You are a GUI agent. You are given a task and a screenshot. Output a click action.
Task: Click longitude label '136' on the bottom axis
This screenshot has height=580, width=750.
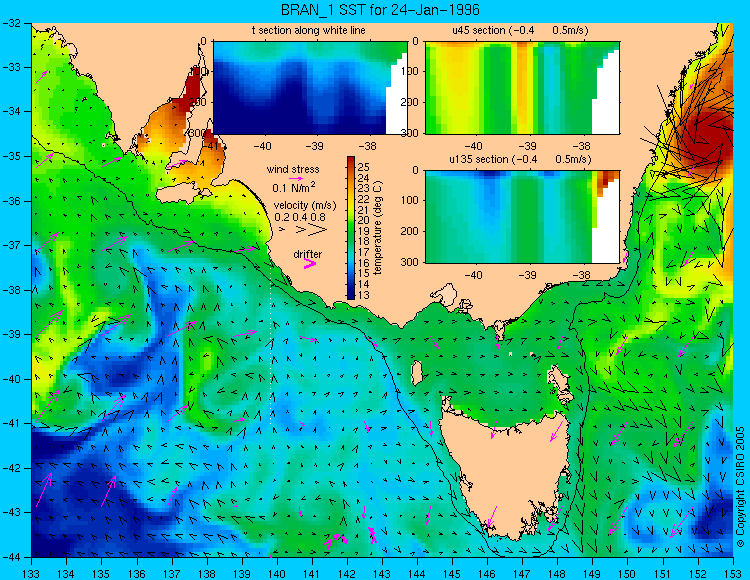[136, 574]
